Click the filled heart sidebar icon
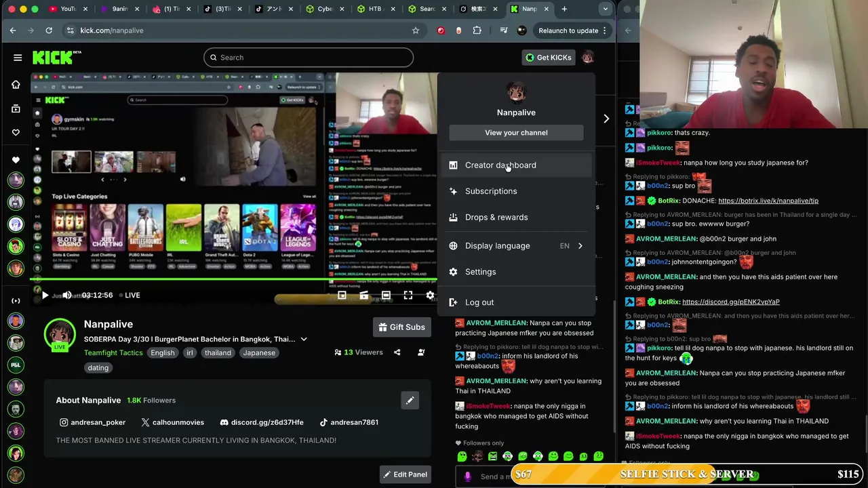Viewport: 868px width, 488px height. (16, 160)
